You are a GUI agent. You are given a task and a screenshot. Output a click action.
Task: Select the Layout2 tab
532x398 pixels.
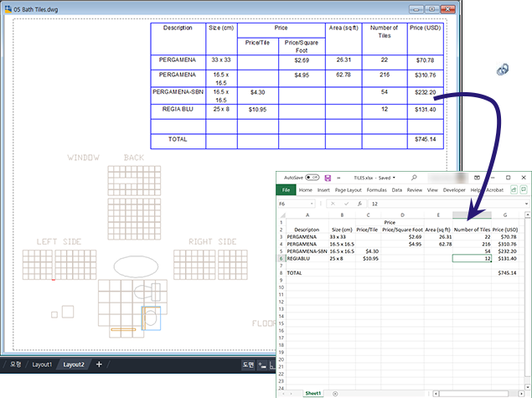click(74, 364)
